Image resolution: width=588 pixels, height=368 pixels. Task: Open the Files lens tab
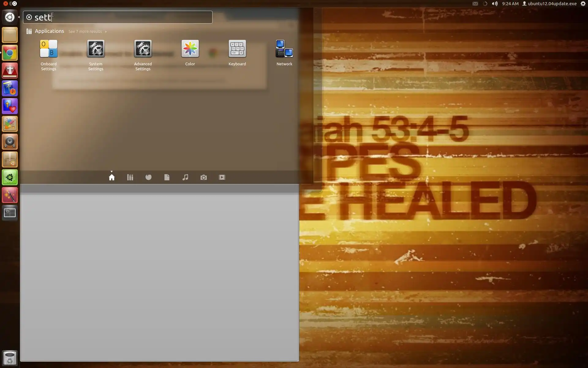click(167, 177)
